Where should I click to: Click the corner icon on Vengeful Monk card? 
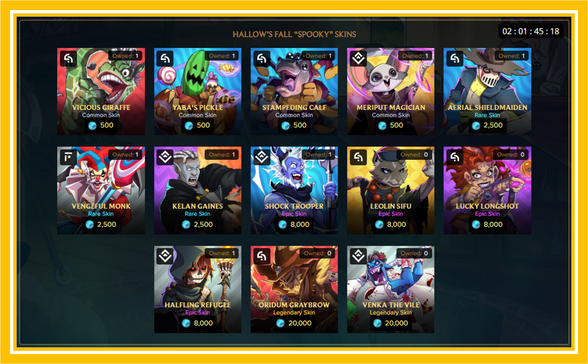(68, 157)
